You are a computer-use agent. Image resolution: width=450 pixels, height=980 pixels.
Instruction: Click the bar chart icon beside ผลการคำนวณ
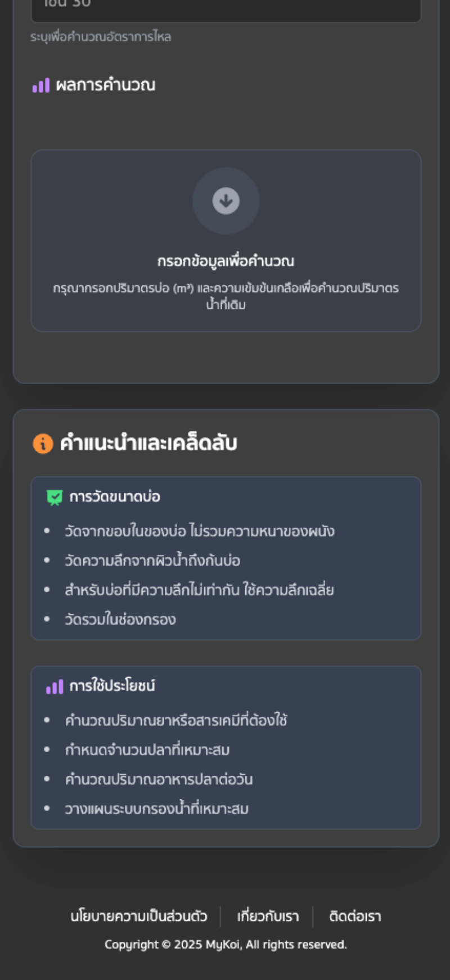[41, 86]
